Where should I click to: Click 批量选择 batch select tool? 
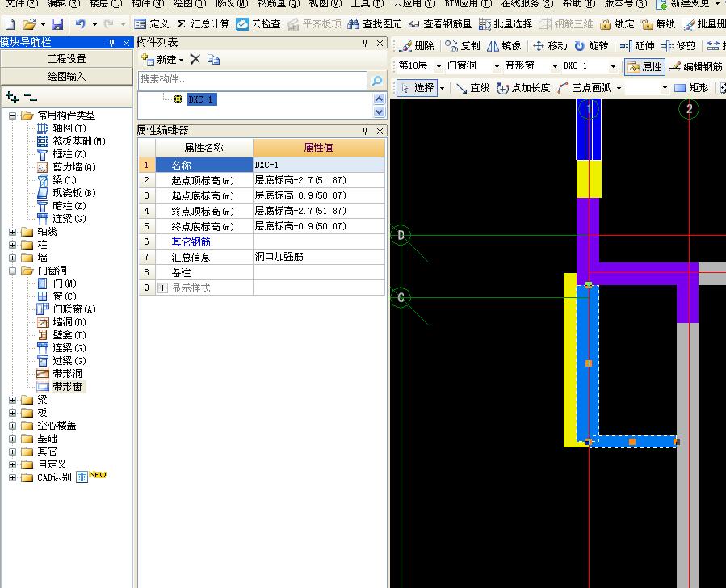click(x=506, y=24)
